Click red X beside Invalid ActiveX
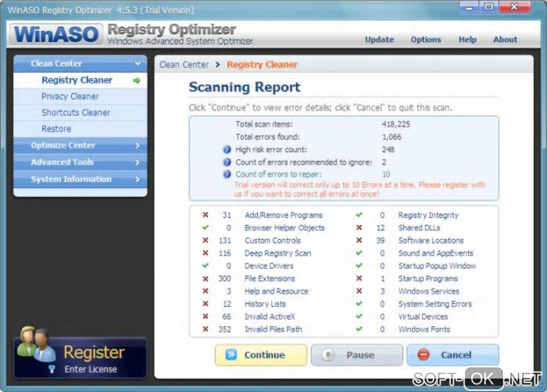This screenshot has width=547, height=392. click(205, 316)
